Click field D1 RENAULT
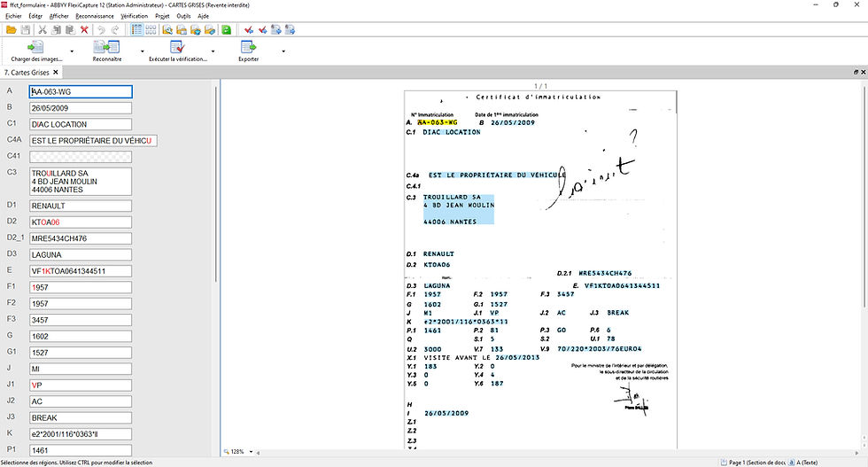This screenshot has height=467, width=868. (81, 206)
